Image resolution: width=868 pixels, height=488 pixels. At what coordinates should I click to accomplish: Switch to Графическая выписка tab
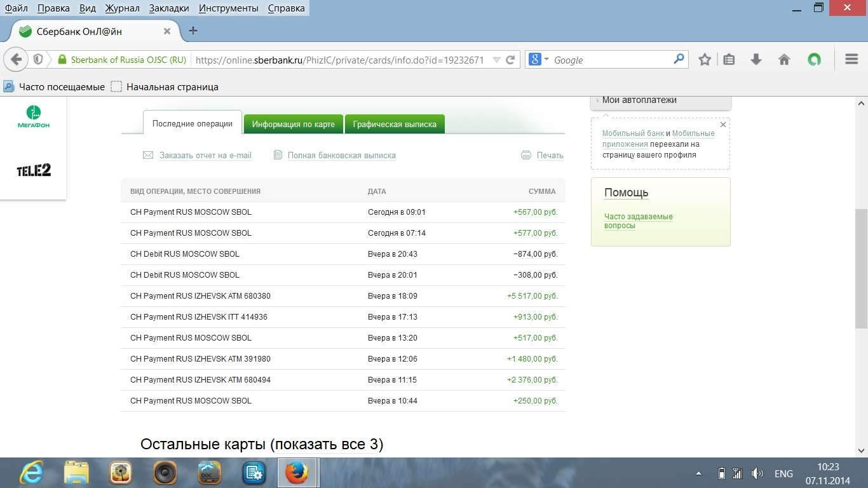[x=395, y=124]
